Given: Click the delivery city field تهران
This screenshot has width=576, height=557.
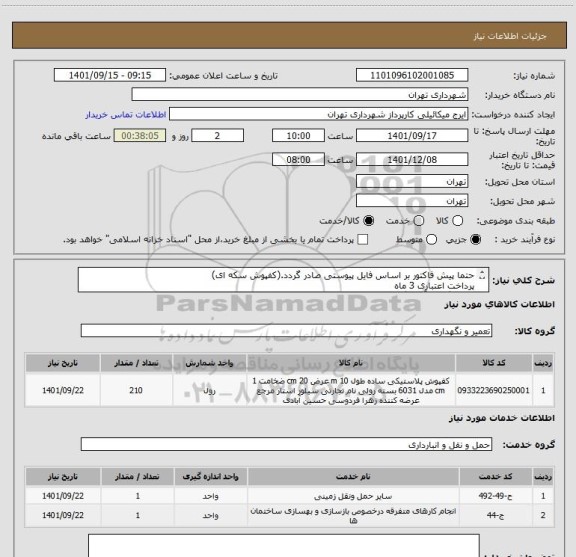Looking at the screenshot, I should pyautogui.click(x=412, y=201).
